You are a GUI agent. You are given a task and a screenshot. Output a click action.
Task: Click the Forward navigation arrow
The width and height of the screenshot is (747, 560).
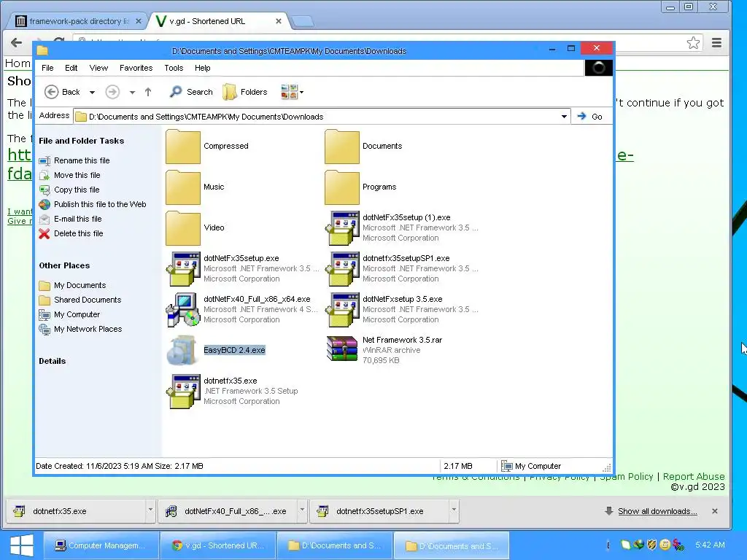112,92
